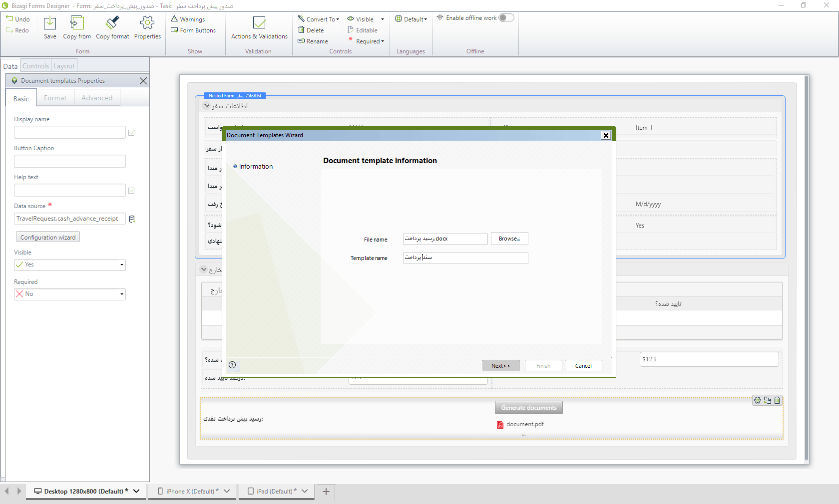Select the Copy format brush
This screenshot has width=839, height=504.
pos(112,27)
